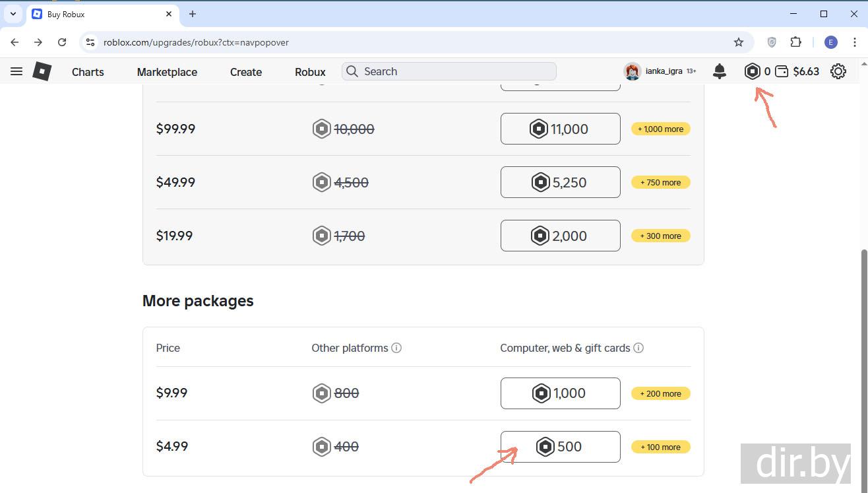Purchase the 1,000 Robux package
Image resolution: width=868 pixels, height=493 pixels.
[560, 393]
